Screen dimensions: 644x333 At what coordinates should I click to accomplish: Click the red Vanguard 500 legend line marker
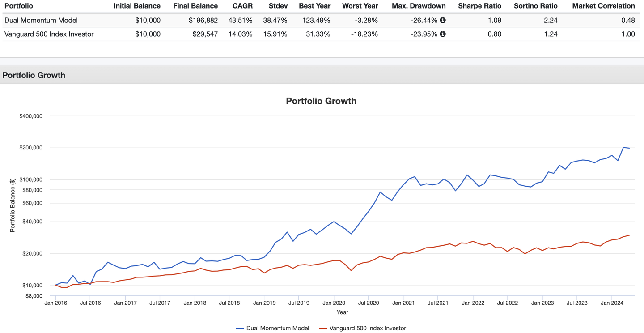click(323, 328)
